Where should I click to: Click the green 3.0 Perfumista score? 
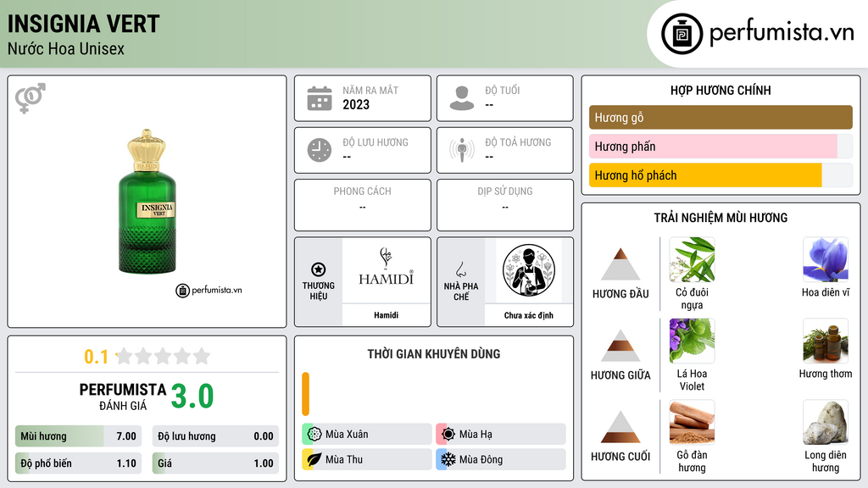point(192,396)
